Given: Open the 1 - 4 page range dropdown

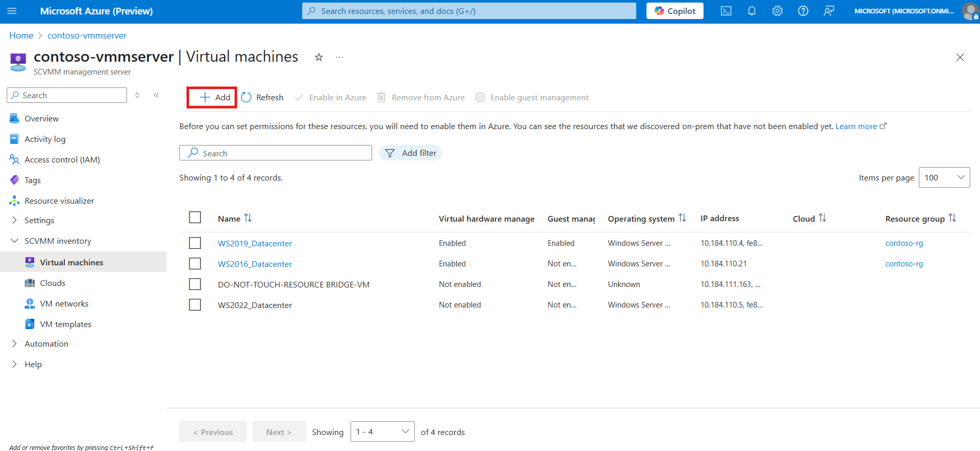Looking at the screenshot, I should [x=382, y=431].
